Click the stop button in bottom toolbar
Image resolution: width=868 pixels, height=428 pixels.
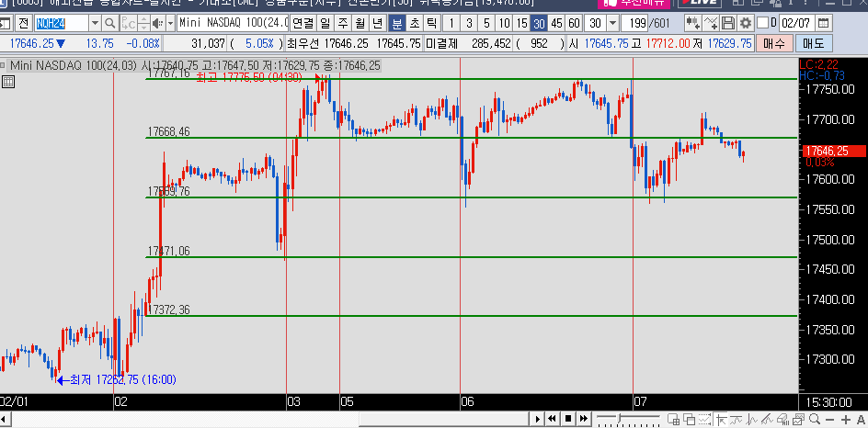pos(568,419)
